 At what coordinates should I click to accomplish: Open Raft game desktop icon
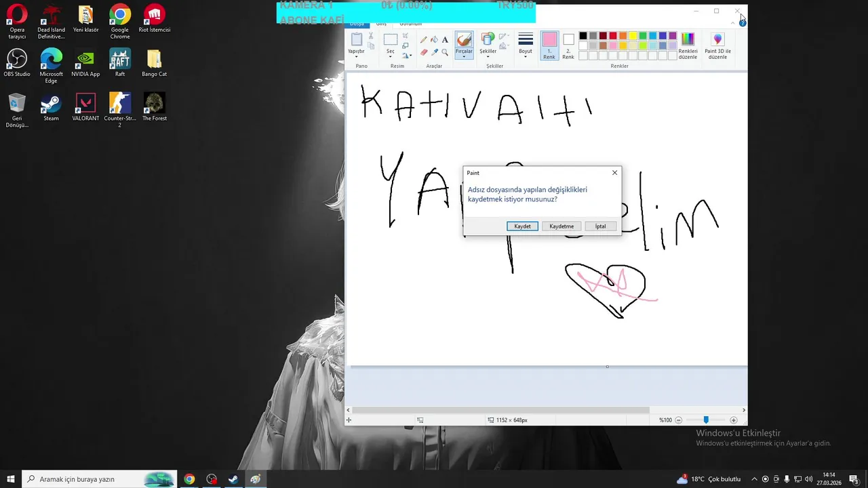120,63
